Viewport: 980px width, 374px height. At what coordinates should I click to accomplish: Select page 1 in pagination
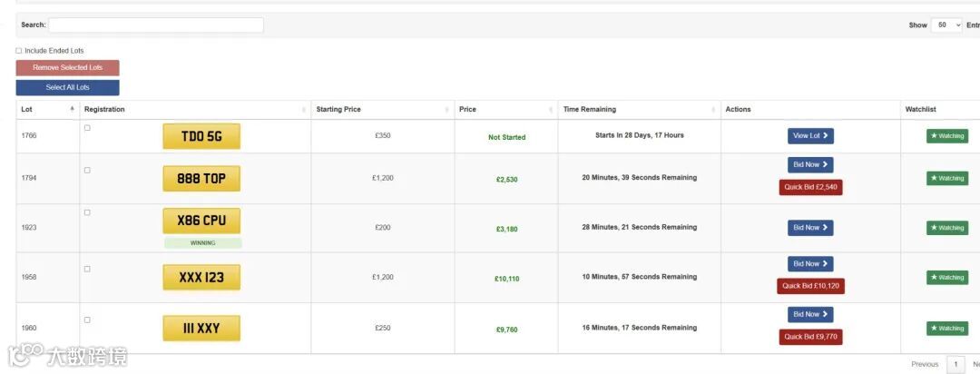[x=955, y=364]
